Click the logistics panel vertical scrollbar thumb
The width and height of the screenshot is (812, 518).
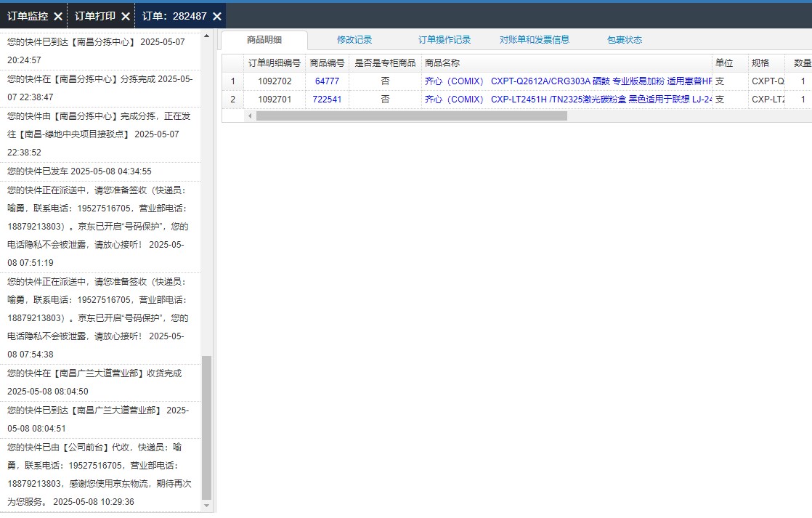[x=206, y=428]
